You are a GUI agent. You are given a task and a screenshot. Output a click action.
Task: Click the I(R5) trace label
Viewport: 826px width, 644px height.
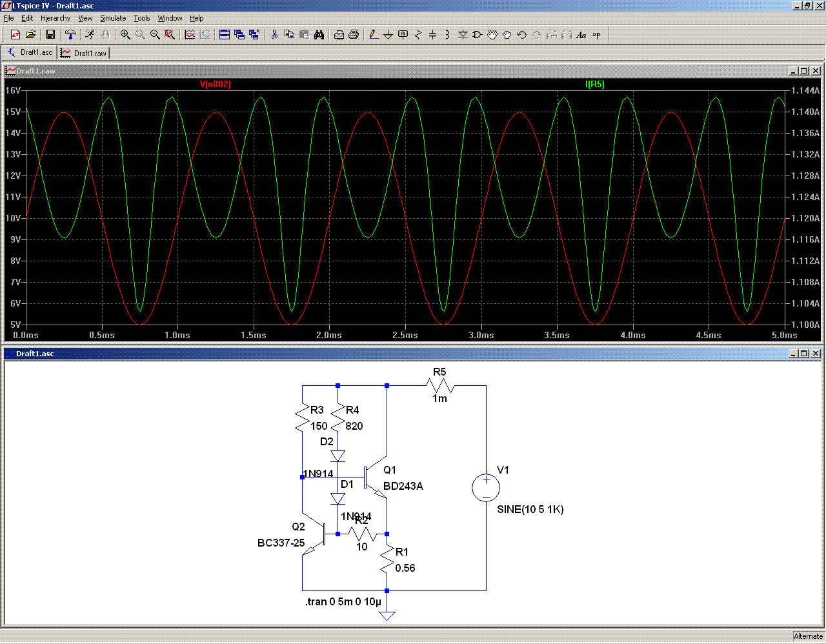[x=594, y=85]
